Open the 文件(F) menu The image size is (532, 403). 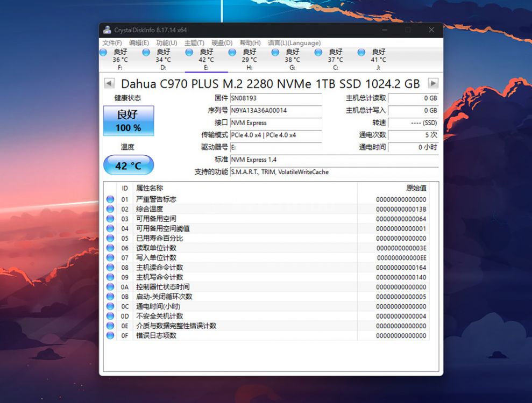coord(112,42)
